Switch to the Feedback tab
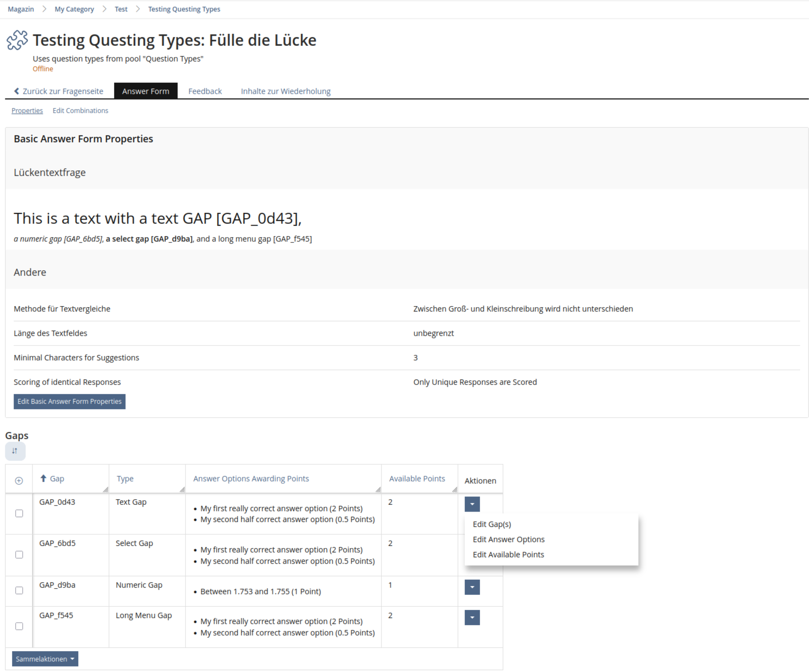Image resolution: width=809 pixels, height=672 pixels. click(205, 91)
